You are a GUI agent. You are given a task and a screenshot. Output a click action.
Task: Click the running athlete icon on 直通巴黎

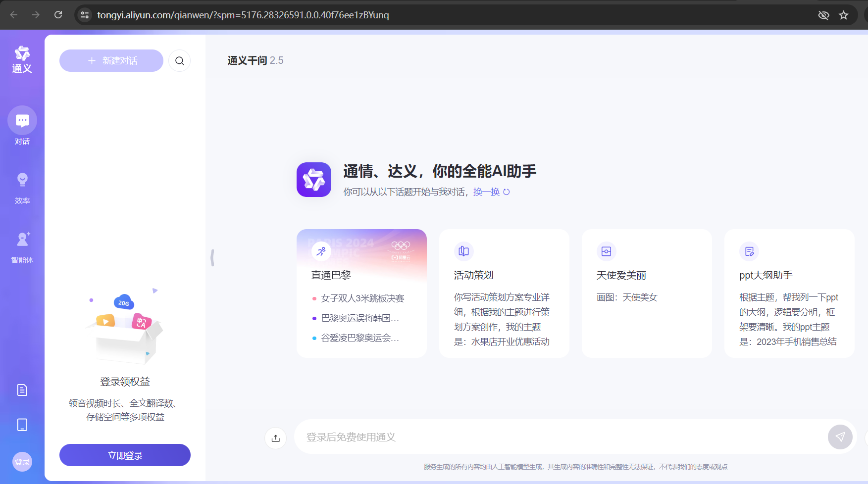[x=321, y=251]
